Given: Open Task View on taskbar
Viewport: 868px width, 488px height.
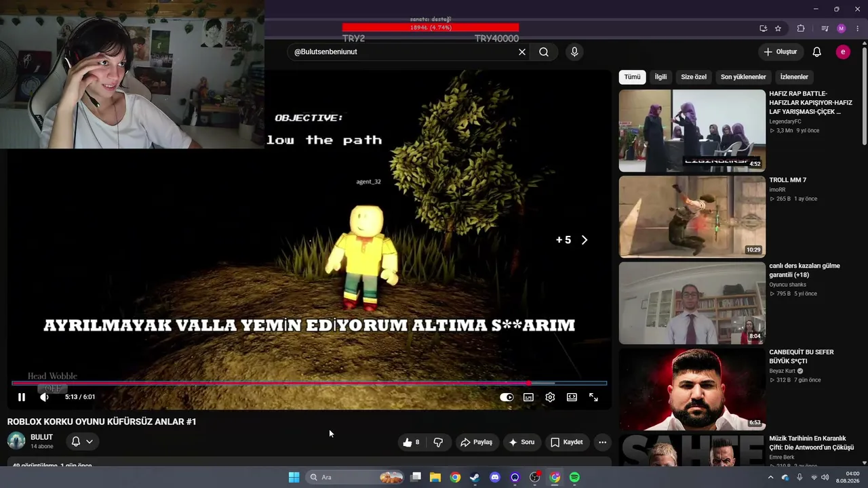Looking at the screenshot, I should click(x=416, y=477).
